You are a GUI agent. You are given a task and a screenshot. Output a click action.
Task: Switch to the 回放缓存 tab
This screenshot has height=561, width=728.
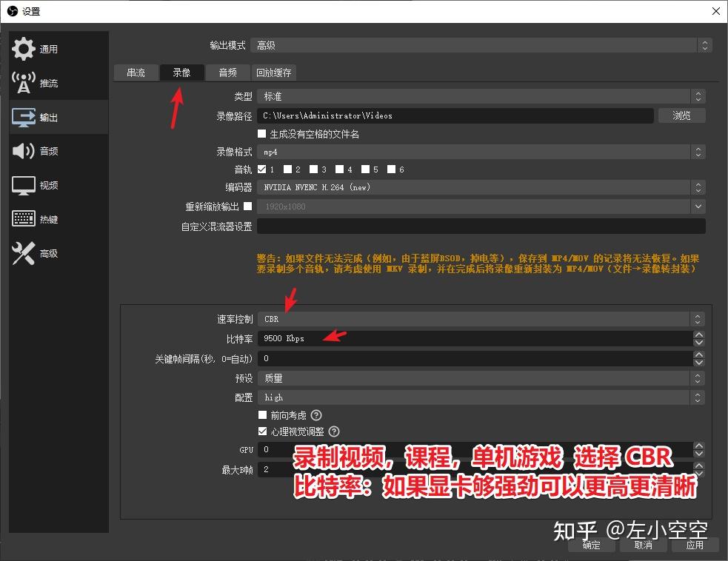[273, 73]
